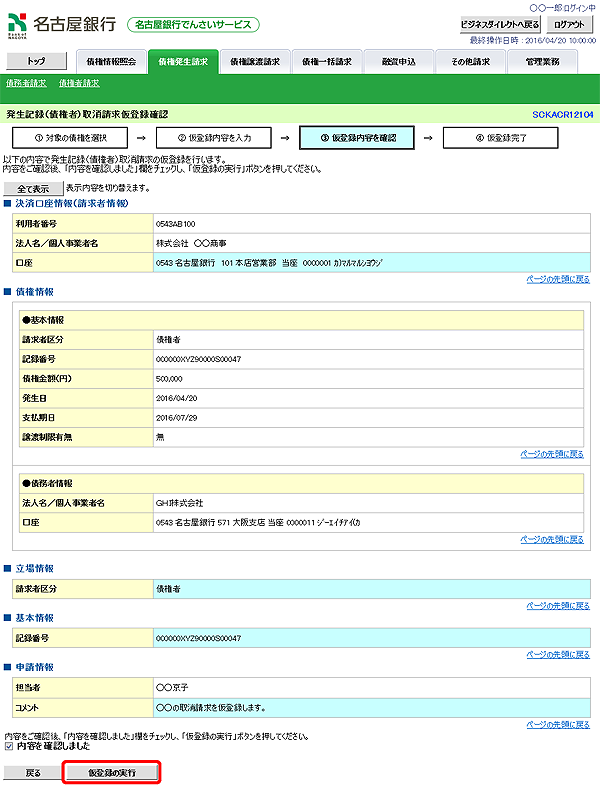Screen dimensions: 600x788
Task: Switch to the その他請求 tab
Action: 470,62
